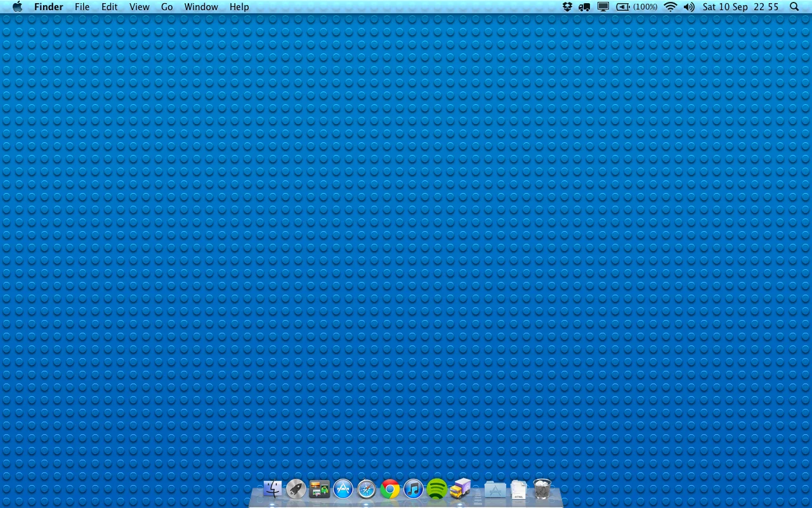Open Spotlight search magnifier
812x508 pixels.
point(794,7)
